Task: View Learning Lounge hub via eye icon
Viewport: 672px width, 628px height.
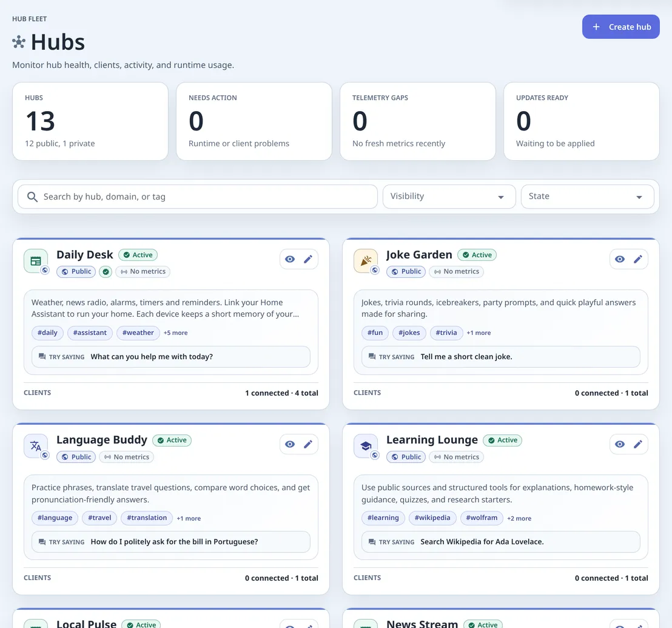Action: point(620,444)
